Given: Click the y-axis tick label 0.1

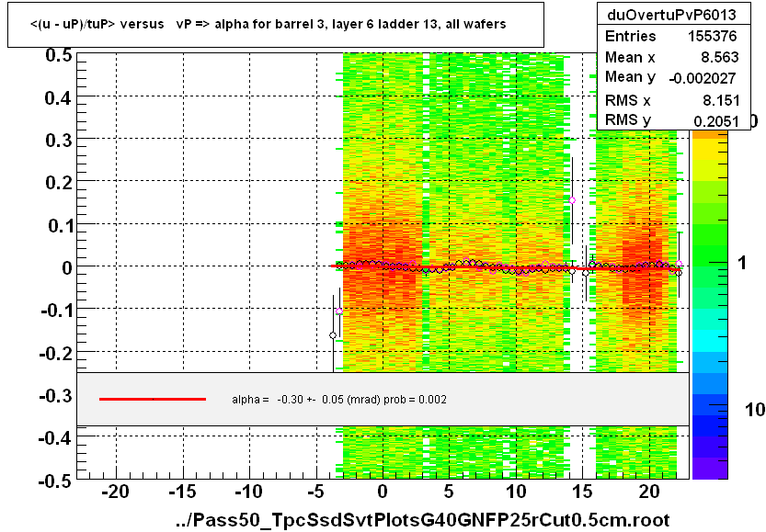Looking at the screenshot, I should 60,226.
